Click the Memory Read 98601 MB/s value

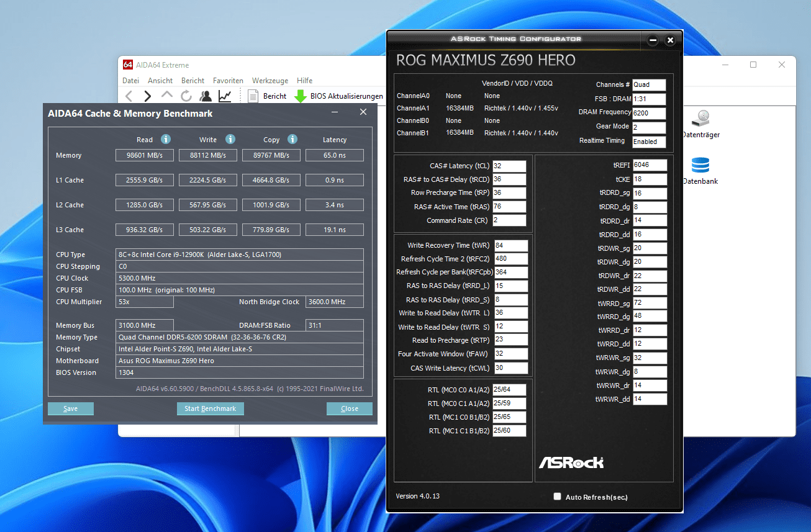(145, 155)
